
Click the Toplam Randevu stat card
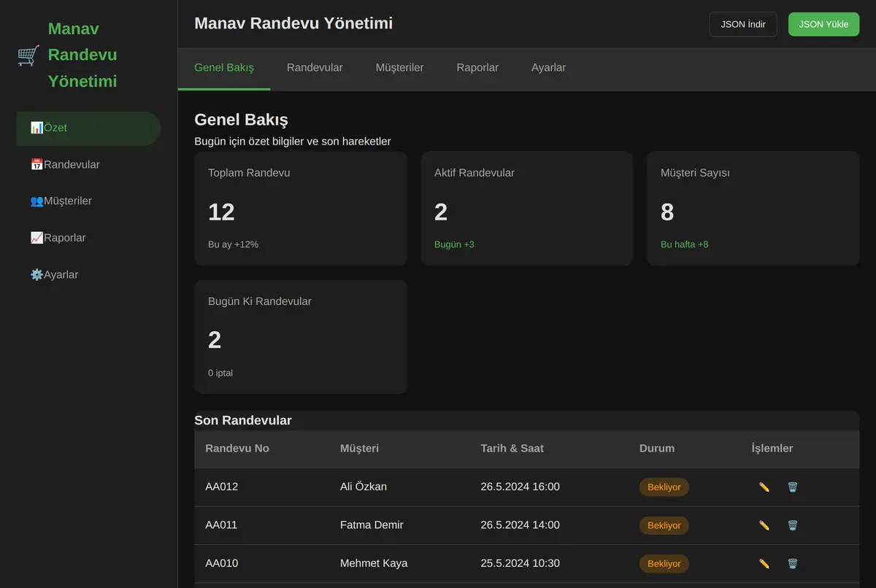[301, 209]
